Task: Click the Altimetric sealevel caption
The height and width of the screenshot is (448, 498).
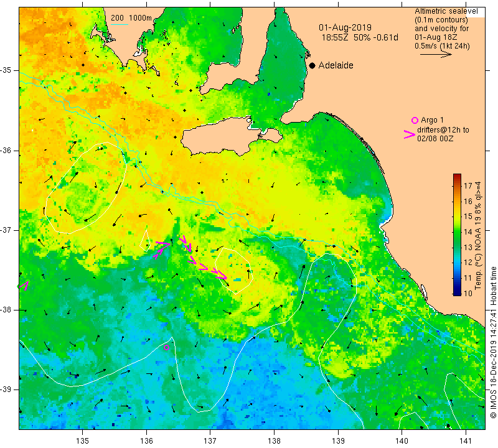Action: pyautogui.click(x=446, y=11)
